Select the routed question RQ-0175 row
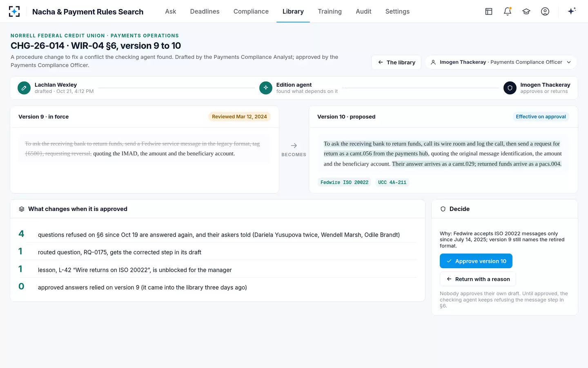Viewport: 588px width, 368px height. point(218,252)
